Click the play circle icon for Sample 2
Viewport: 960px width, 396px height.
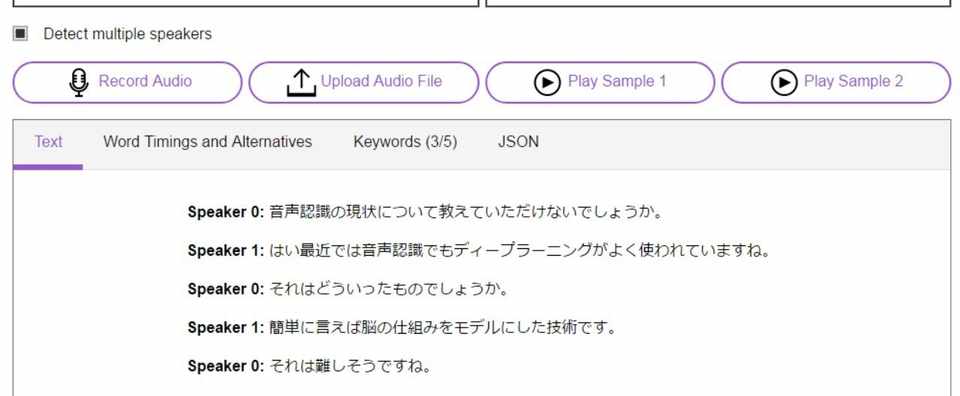(x=784, y=82)
